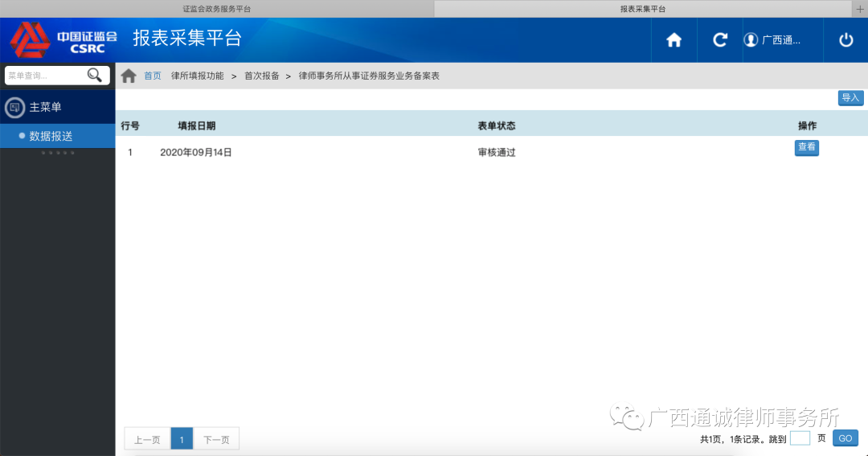Click the white home icon in header
Screen dimensions: 868x456
coord(674,40)
